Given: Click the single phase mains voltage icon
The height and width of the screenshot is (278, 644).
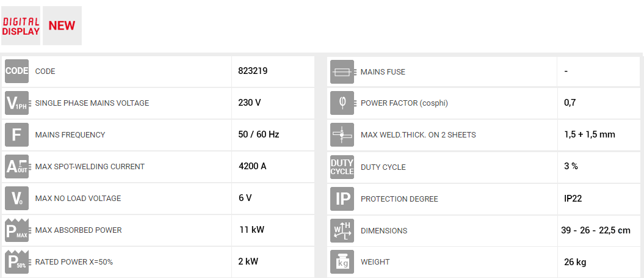Looking at the screenshot, I should coord(17,103).
